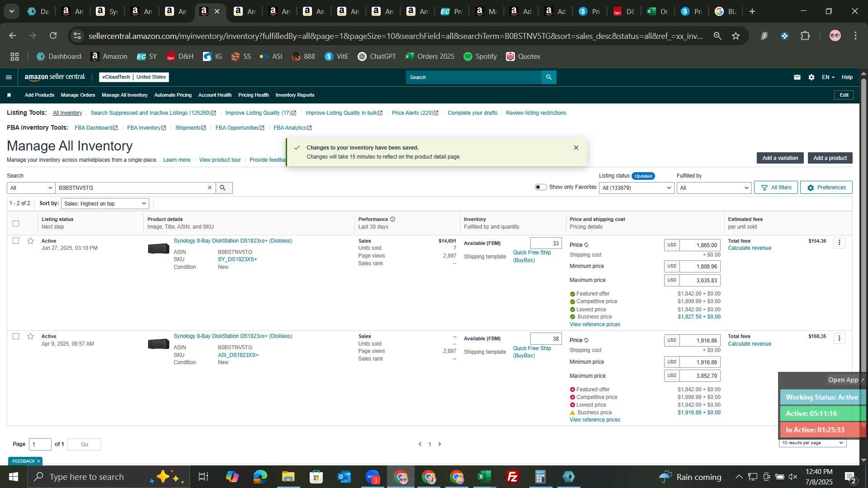This screenshot has width=868, height=488.
Task: Open Excel from the taskbar
Action: tap(484, 477)
